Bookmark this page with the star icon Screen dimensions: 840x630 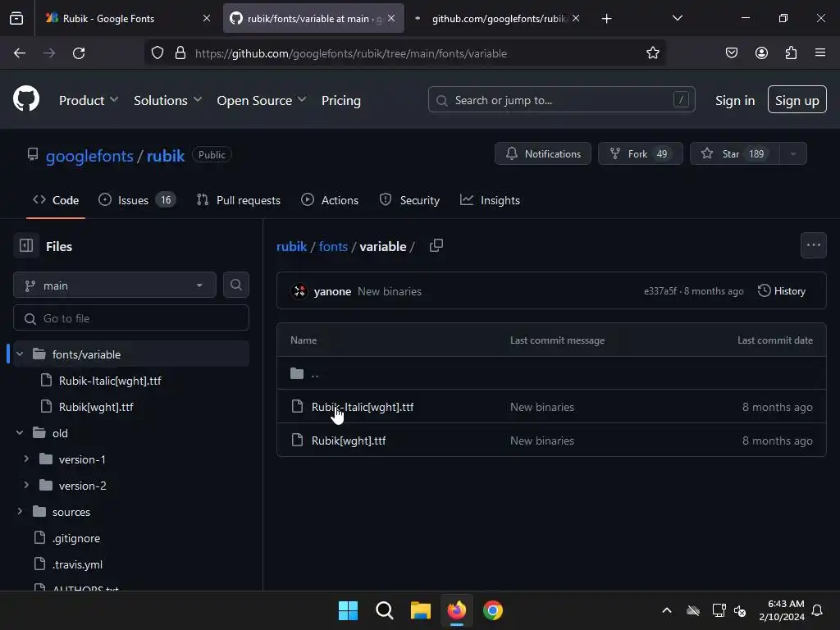pyautogui.click(x=652, y=53)
